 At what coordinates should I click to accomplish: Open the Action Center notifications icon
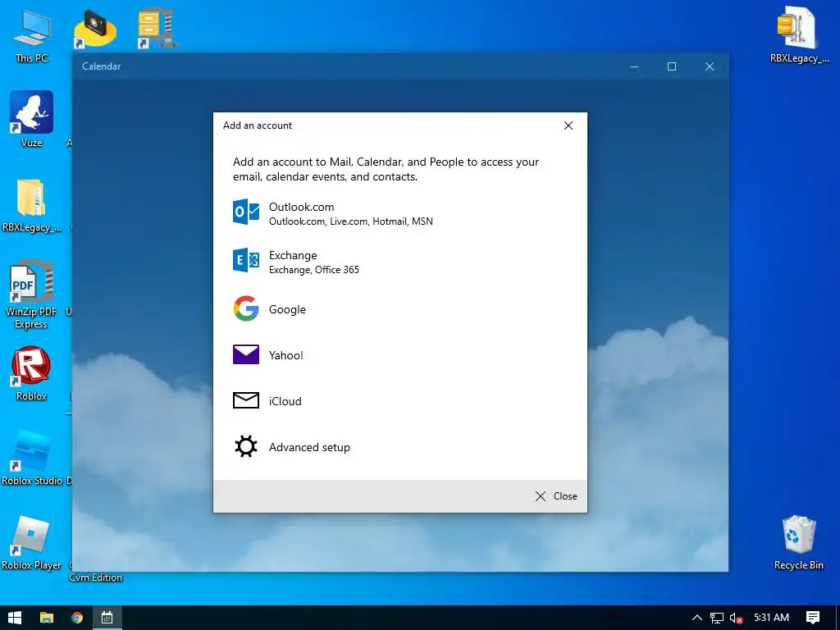pos(813,618)
